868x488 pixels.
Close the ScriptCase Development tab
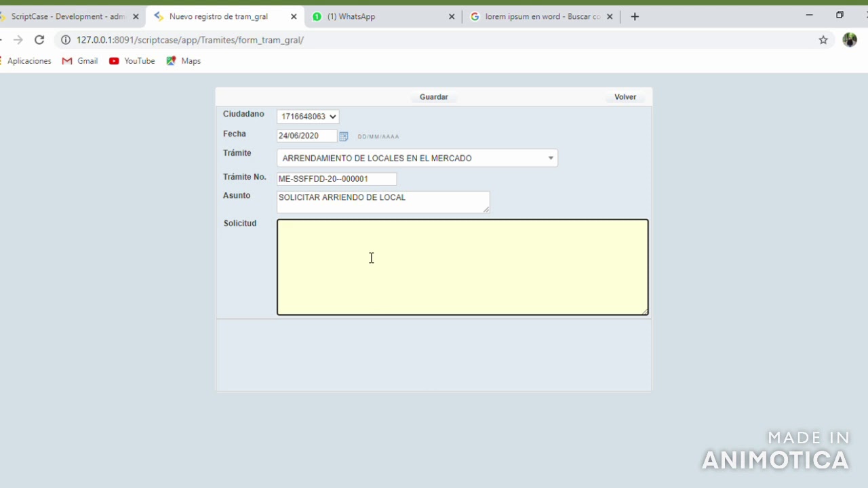coord(136,16)
